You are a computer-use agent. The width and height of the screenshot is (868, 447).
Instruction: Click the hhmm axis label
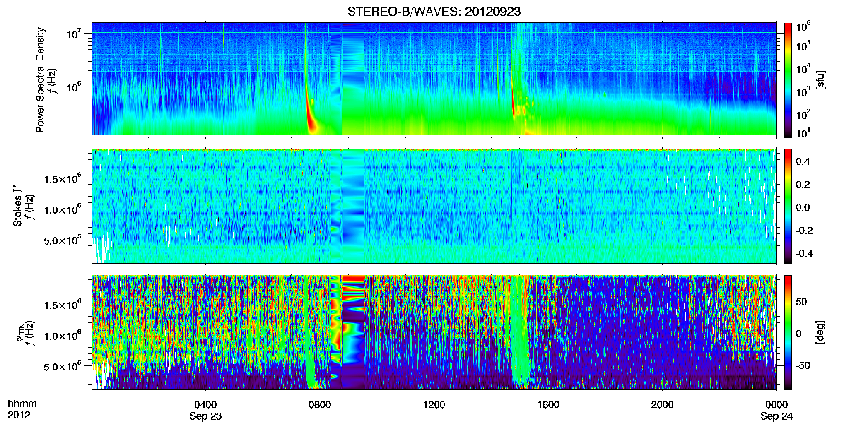coord(22,404)
